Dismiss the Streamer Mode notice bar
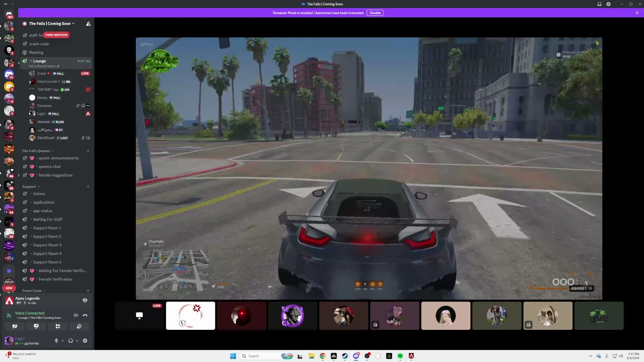 coord(637,13)
